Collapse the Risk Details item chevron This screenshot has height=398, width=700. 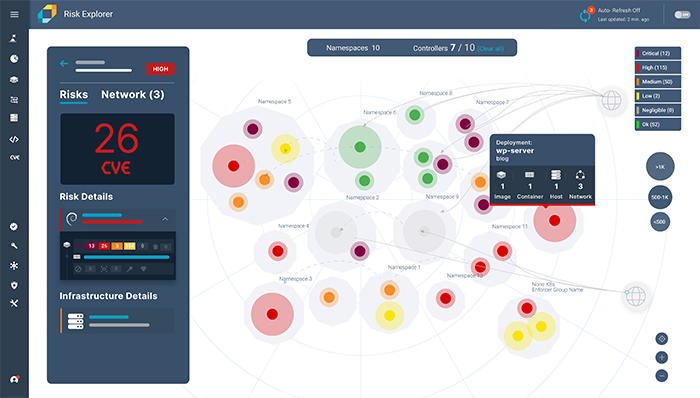point(165,219)
